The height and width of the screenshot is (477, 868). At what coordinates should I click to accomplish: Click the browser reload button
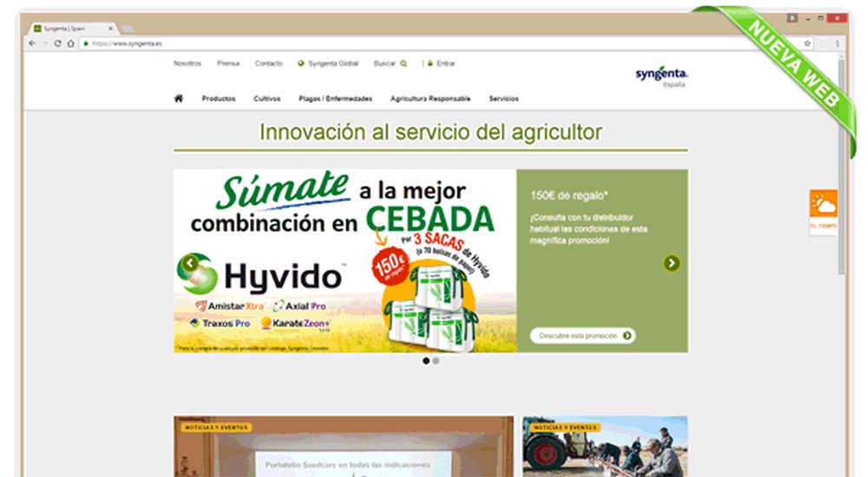(58, 43)
